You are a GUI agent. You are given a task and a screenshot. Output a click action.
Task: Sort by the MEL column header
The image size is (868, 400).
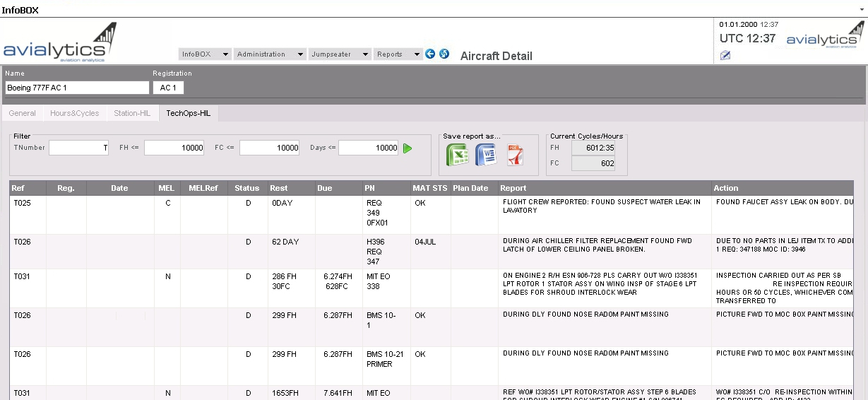tap(167, 188)
